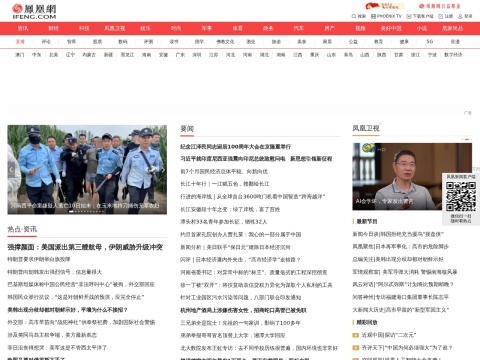The height and width of the screenshot is (360, 480).
Task: Open the 风云对话 program link
Action: pos(403,285)
